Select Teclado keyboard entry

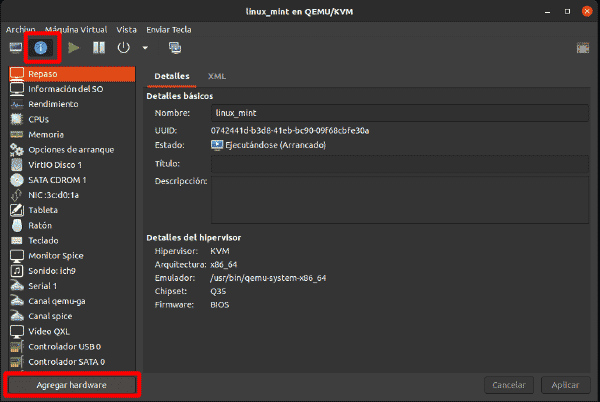pyautogui.click(x=72, y=241)
